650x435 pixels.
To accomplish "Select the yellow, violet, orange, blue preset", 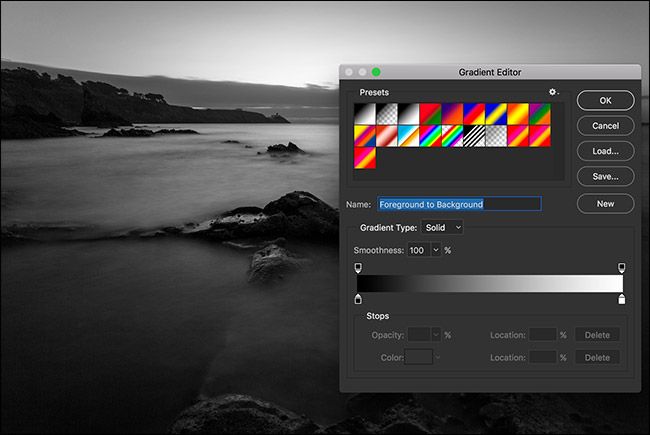I will point(365,136).
